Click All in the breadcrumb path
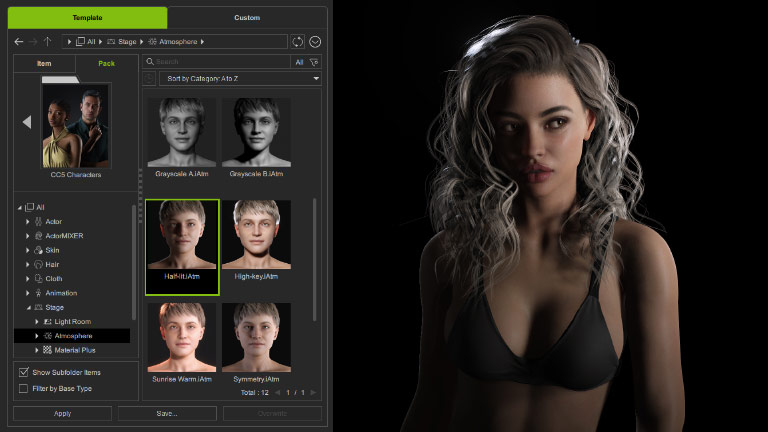 91,42
